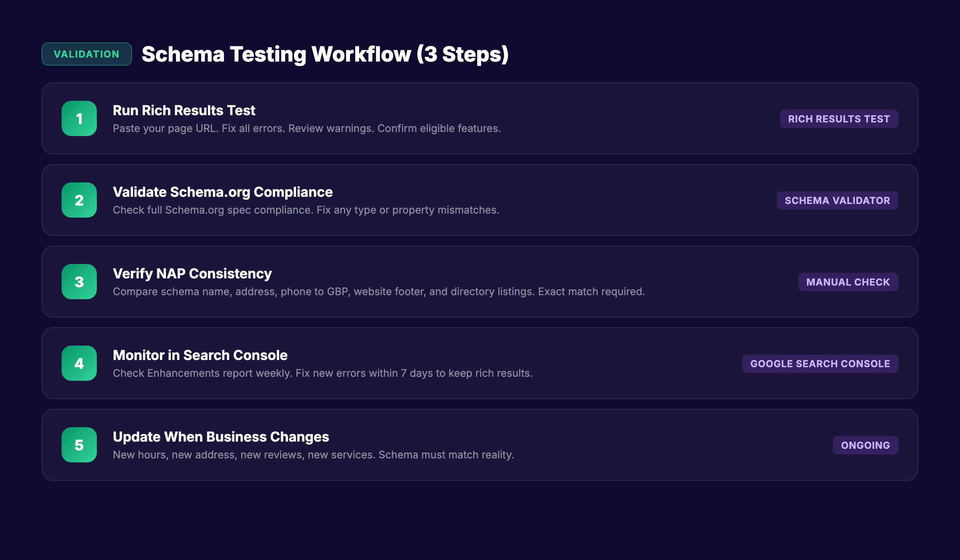The image size is (960, 560).
Task: Click the VALIDATION badge
Action: point(86,54)
